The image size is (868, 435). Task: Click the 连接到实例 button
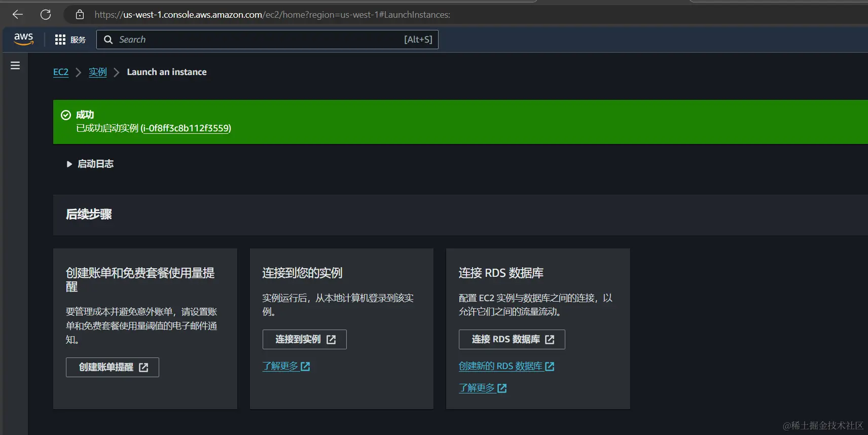[305, 339]
